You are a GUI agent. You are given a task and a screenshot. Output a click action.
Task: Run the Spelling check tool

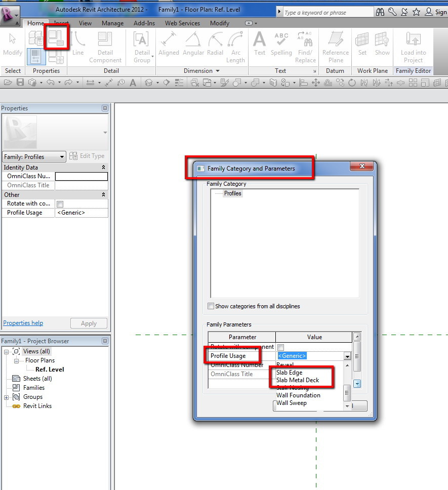tap(281, 44)
